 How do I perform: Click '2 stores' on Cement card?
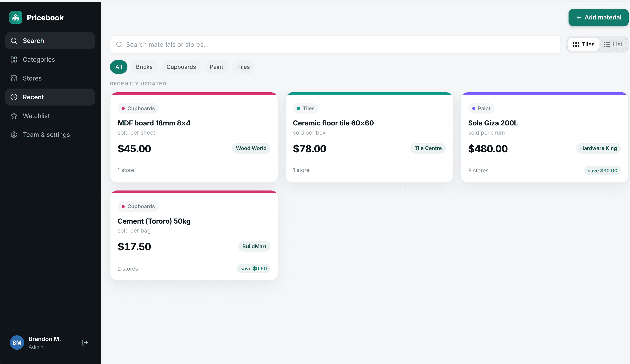pyautogui.click(x=128, y=269)
